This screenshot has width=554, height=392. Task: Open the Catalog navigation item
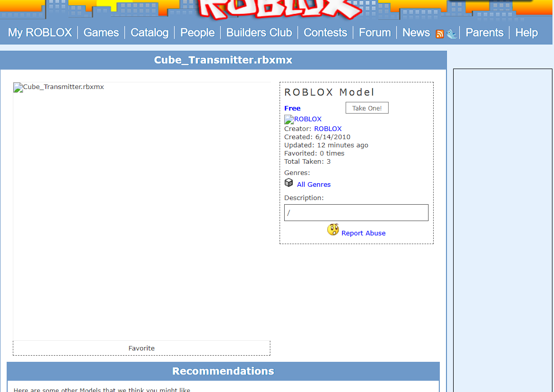coord(150,33)
